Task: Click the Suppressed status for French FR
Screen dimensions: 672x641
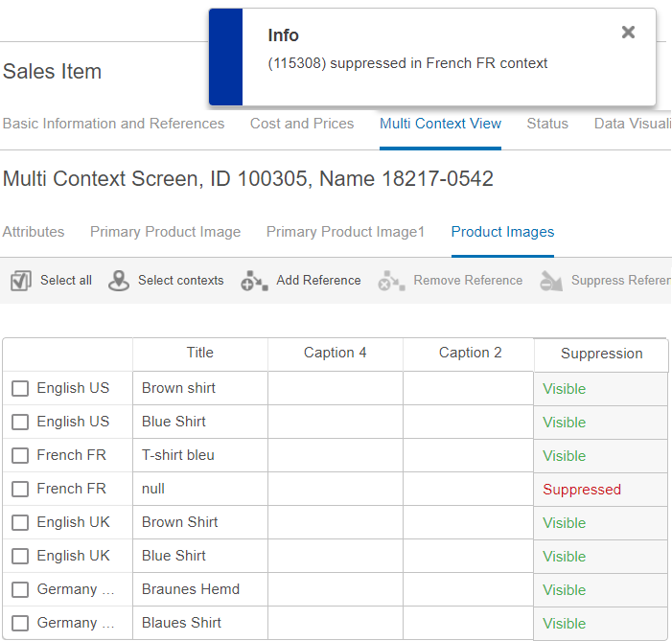Action: point(582,490)
